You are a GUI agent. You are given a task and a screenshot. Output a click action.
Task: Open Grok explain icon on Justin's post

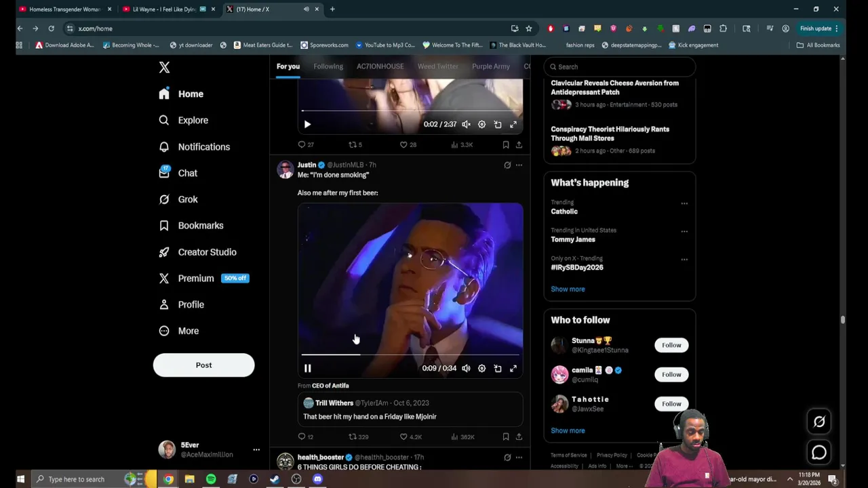point(507,165)
